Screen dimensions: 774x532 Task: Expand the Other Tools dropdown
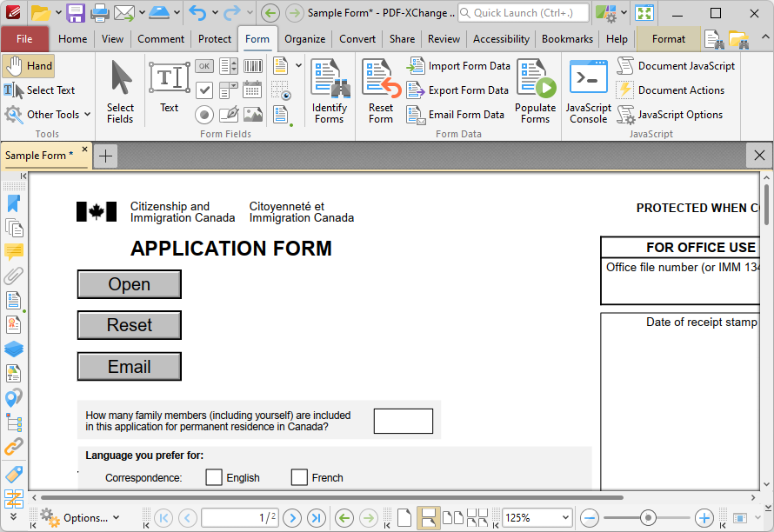[x=87, y=115]
